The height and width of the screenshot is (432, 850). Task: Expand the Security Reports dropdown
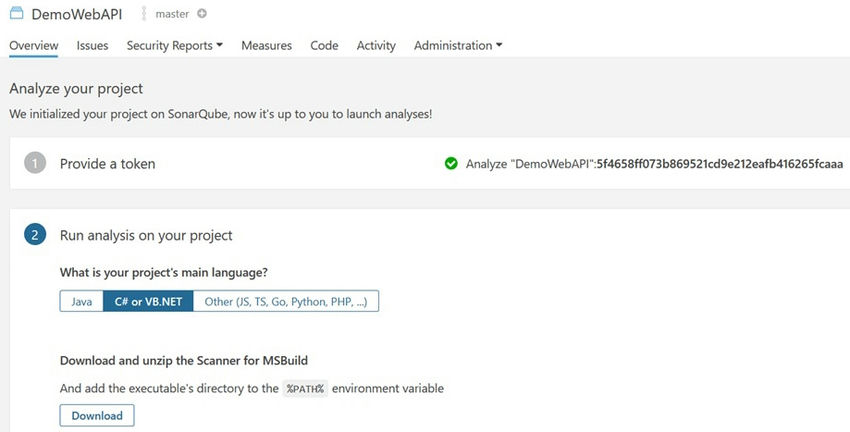[174, 46]
